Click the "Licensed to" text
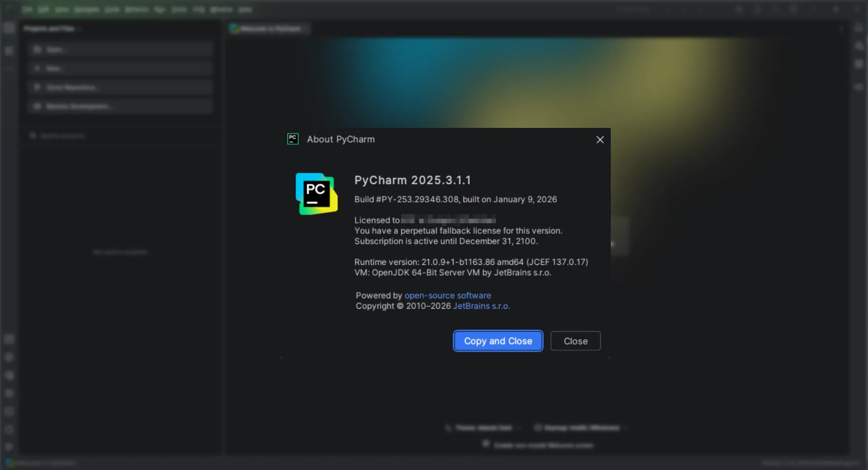The image size is (868, 470). 377,220
